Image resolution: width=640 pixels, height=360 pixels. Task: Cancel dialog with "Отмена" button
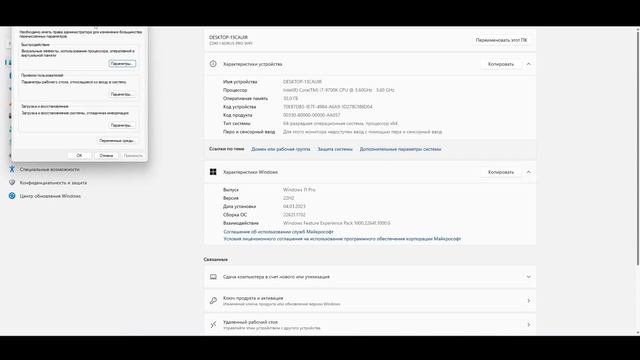click(106, 156)
